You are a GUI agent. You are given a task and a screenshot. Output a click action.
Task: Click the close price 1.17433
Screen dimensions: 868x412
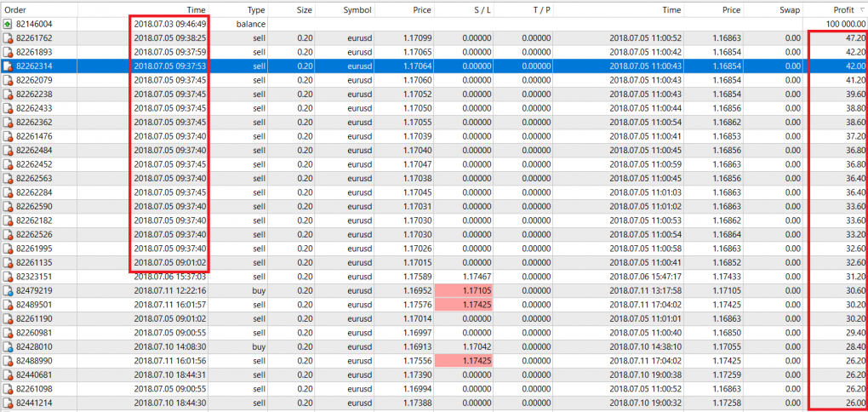(725, 277)
